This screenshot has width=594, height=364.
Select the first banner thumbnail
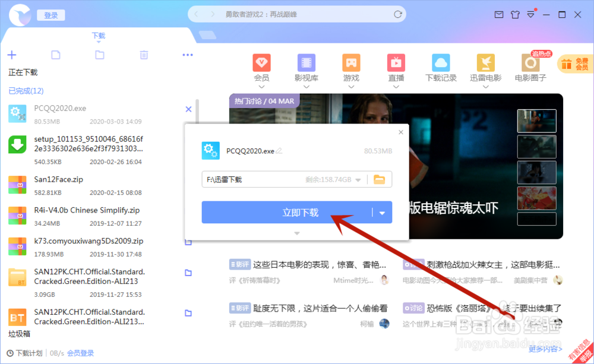point(536,121)
